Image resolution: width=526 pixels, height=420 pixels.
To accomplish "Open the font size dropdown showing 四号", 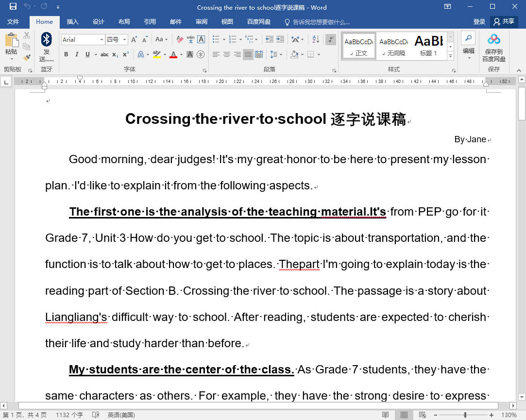I will (124, 40).
